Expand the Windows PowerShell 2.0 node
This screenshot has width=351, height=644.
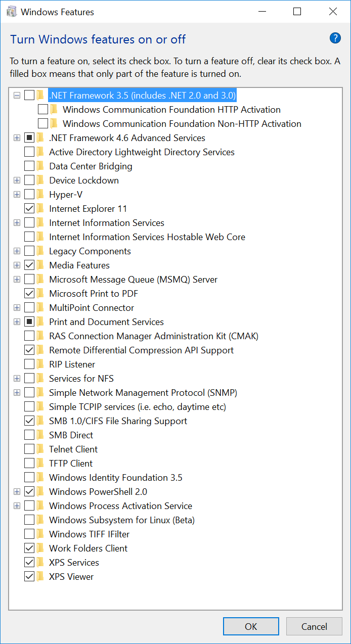(17, 492)
